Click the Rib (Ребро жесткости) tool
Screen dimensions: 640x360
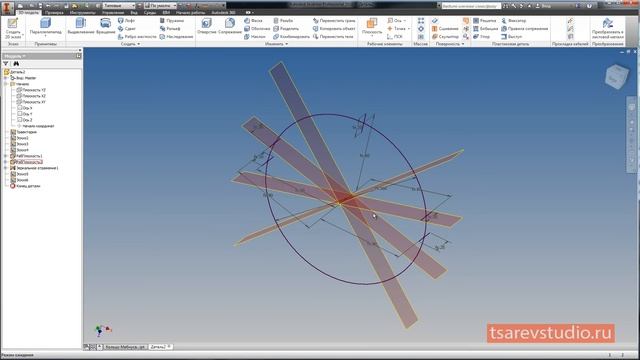(x=137, y=36)
